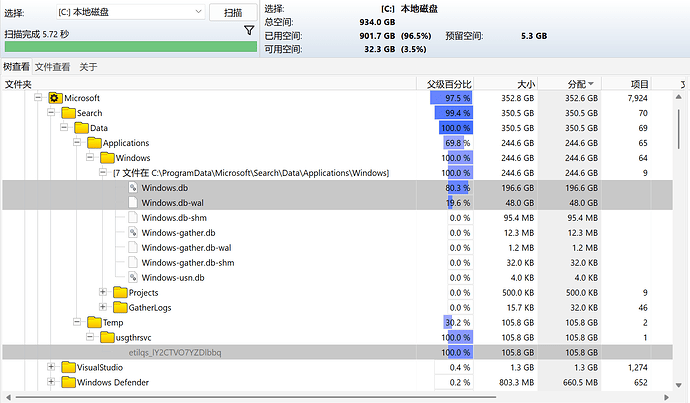690x403 pixels.
Task: Collapse the Temp folder node
Action: 77,322
